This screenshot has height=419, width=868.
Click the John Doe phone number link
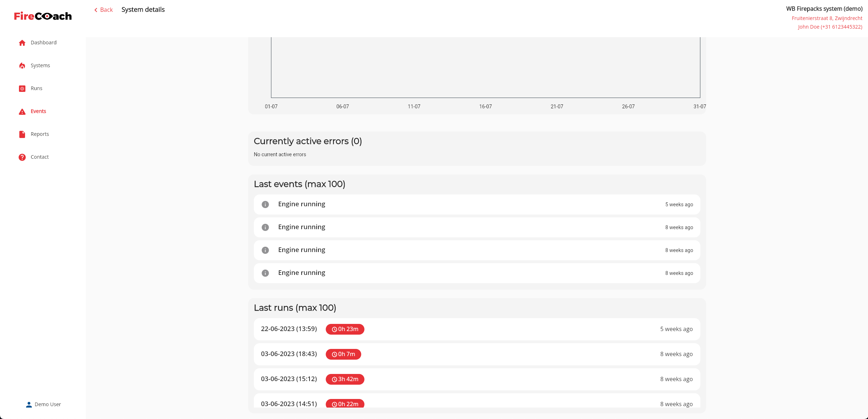830,27
